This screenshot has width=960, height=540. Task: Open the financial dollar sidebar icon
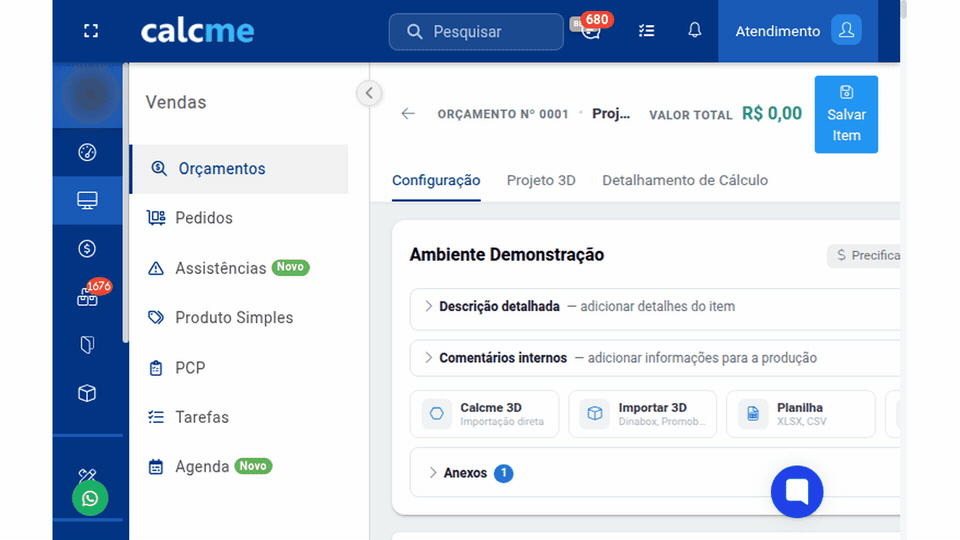87,249
